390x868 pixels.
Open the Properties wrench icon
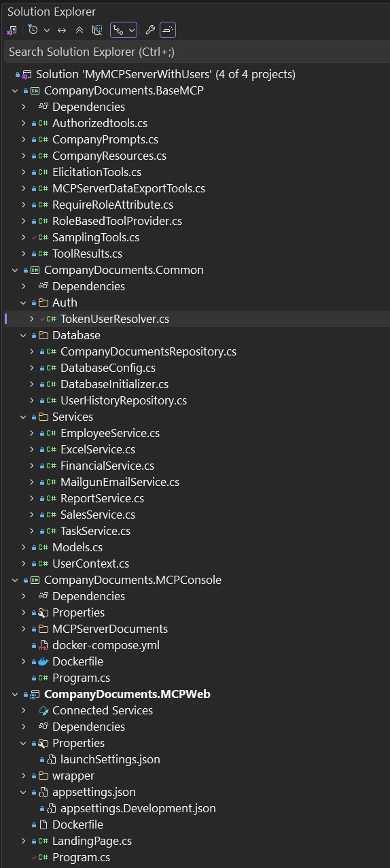tap(150, 30)
